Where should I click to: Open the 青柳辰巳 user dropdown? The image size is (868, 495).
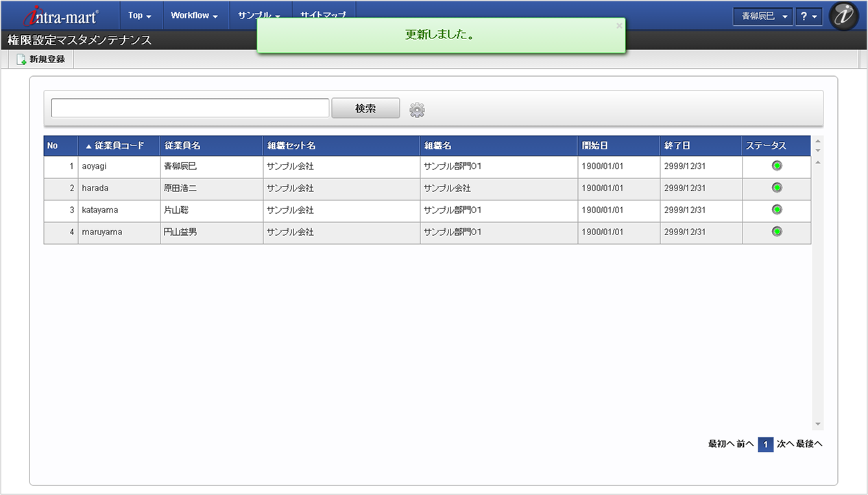763,16
